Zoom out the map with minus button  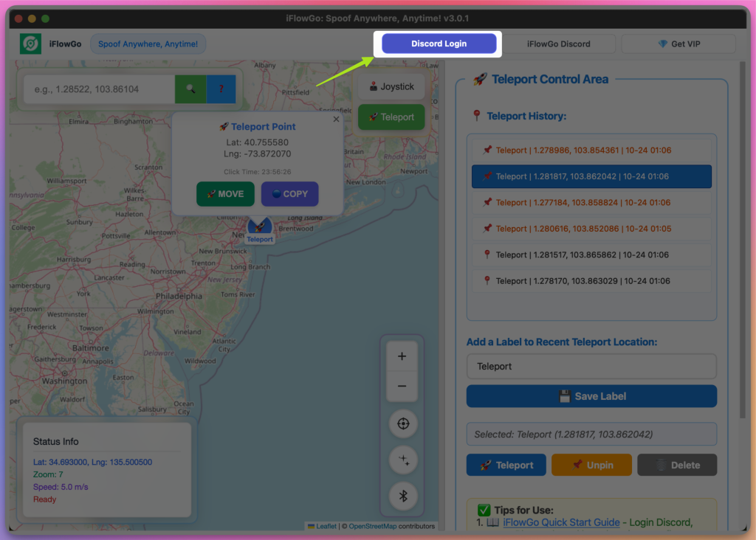coord(402,386)
